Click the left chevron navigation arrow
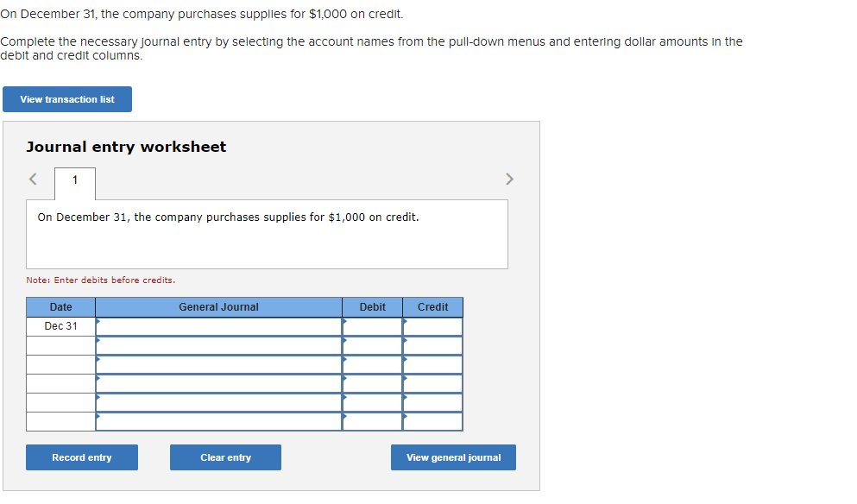 point(32,179)
